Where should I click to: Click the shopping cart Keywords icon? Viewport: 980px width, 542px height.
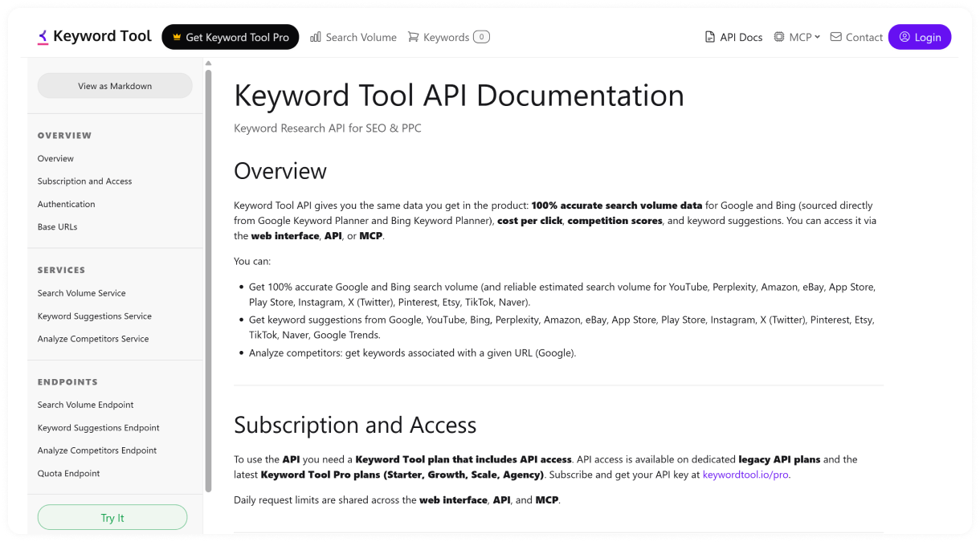pos(413,37)
